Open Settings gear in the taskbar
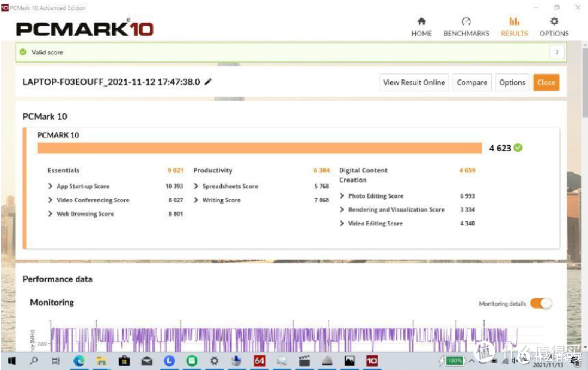This screenshot has width=588, height=370. 214,361
